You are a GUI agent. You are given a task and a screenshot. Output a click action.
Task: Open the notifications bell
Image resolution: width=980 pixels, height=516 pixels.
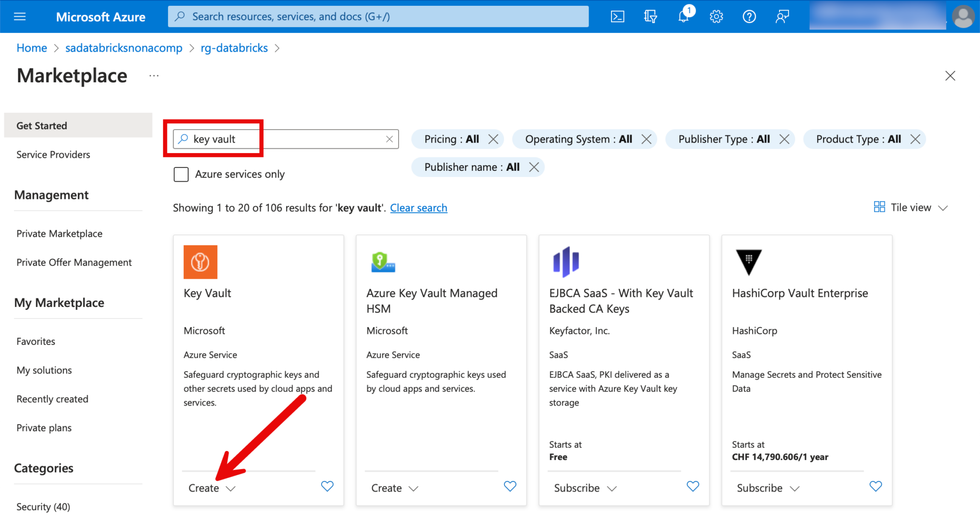tap(683, 17)
